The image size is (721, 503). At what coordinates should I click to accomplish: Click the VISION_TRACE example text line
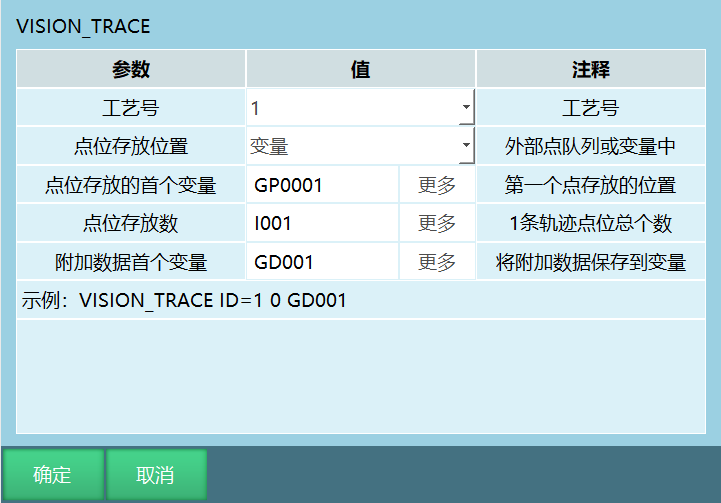185,300
